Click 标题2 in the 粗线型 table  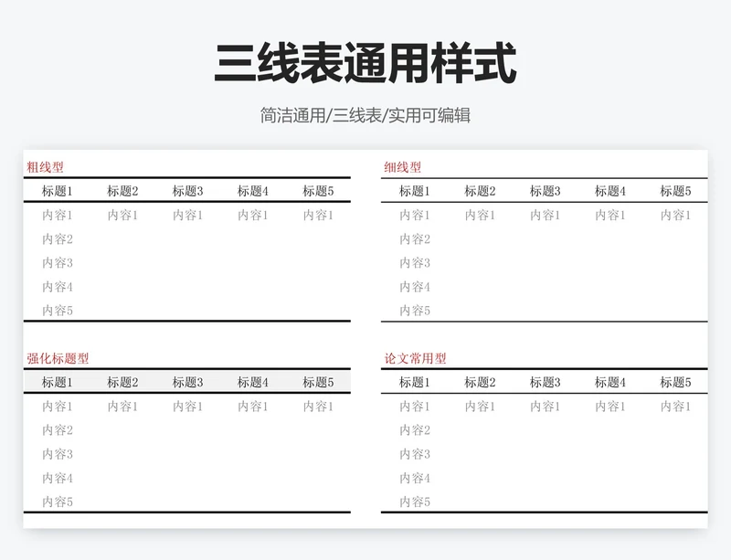122,191
